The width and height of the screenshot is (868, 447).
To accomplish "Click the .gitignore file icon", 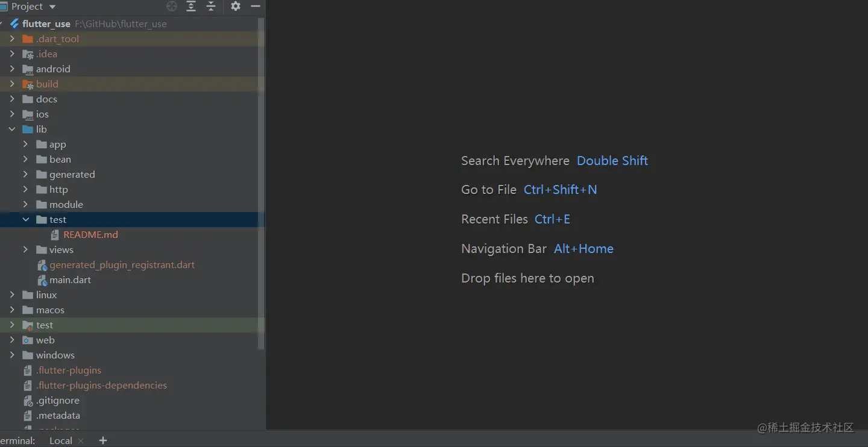I will pyautogui.click(x=28, y=401).
